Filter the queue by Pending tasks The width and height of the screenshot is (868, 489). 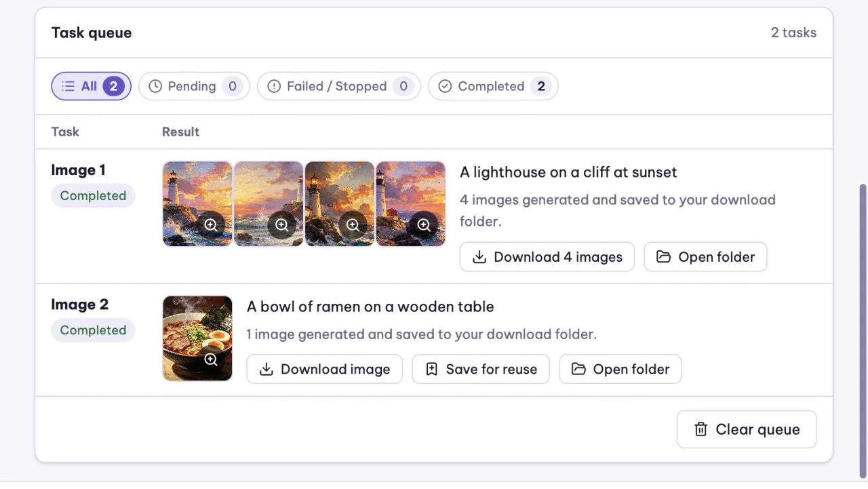coord(194,86)
